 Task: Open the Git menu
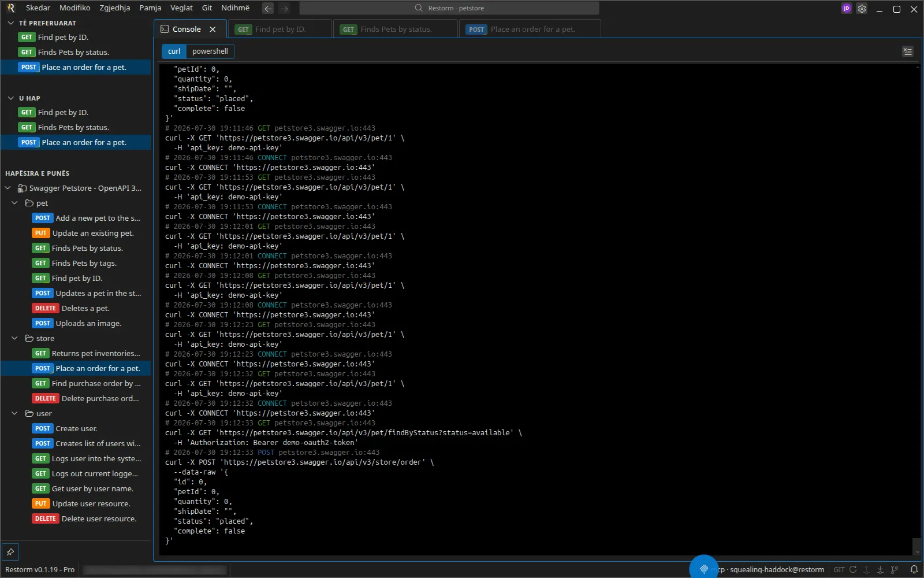(x=207, y=8)
